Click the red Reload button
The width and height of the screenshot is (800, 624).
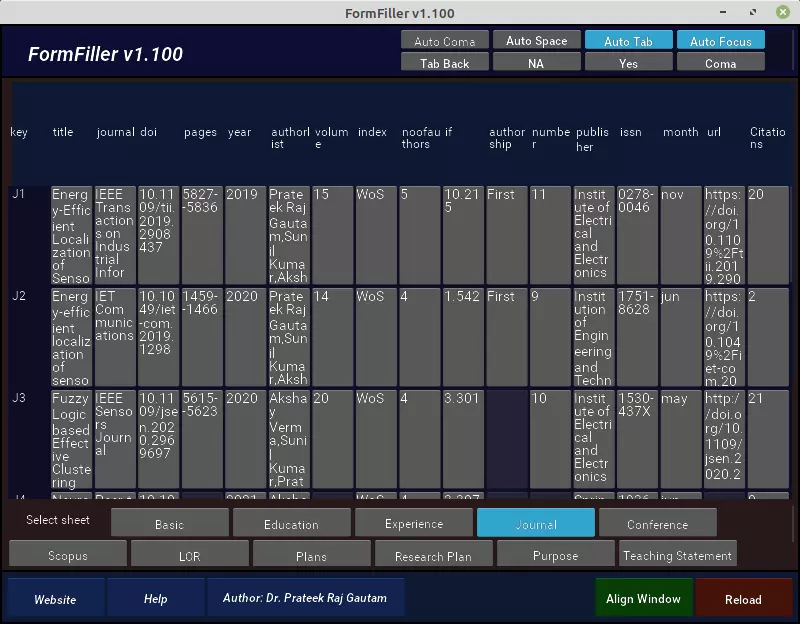pyautogui.click(x=743, y=598)
